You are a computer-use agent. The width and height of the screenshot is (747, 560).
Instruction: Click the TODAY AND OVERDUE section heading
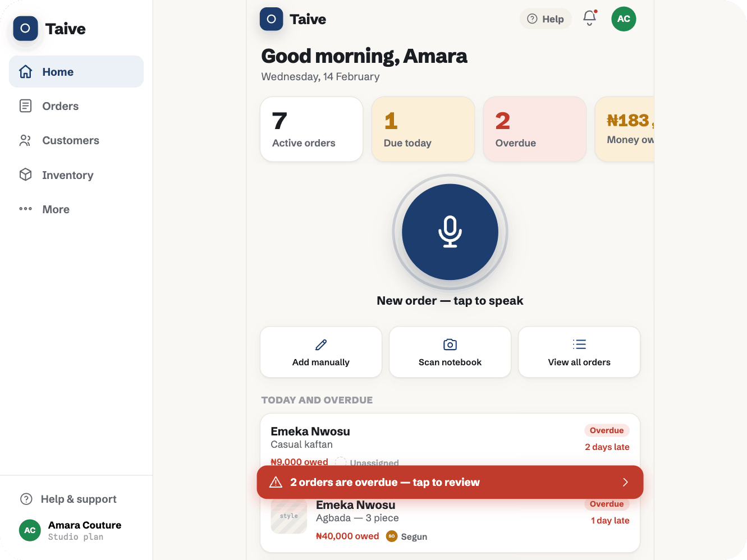click(x=317, y=400)
